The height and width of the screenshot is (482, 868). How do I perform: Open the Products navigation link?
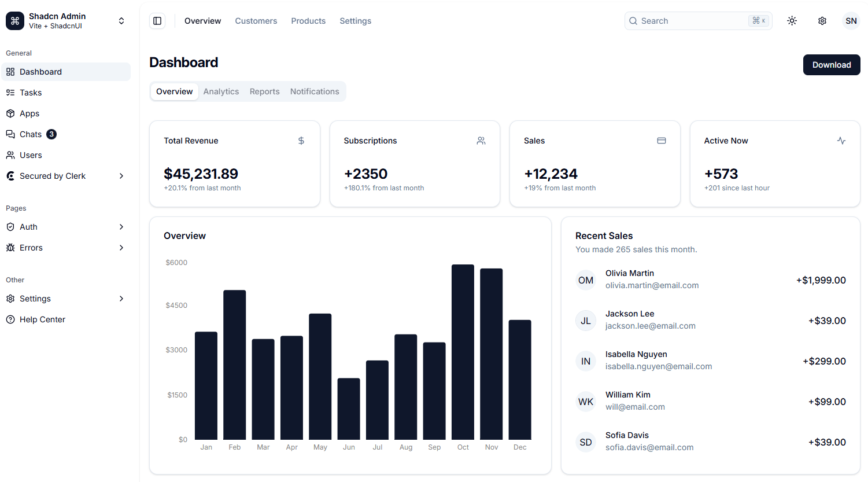[x=308, y=21]
